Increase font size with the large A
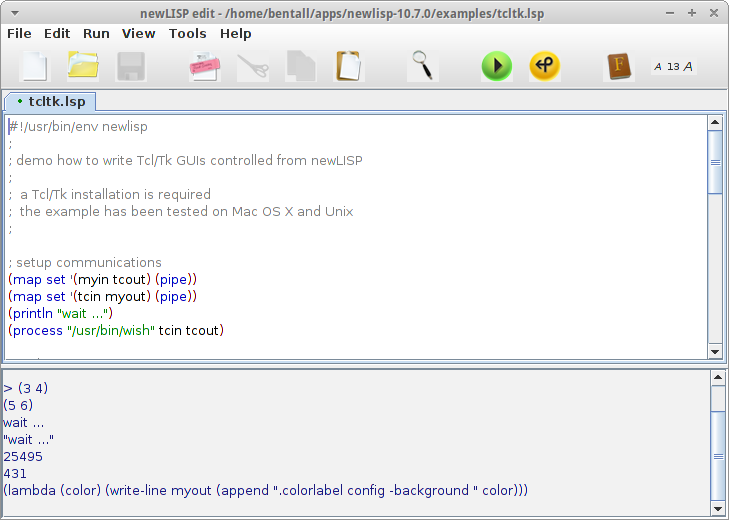 [x=689, y=67]
